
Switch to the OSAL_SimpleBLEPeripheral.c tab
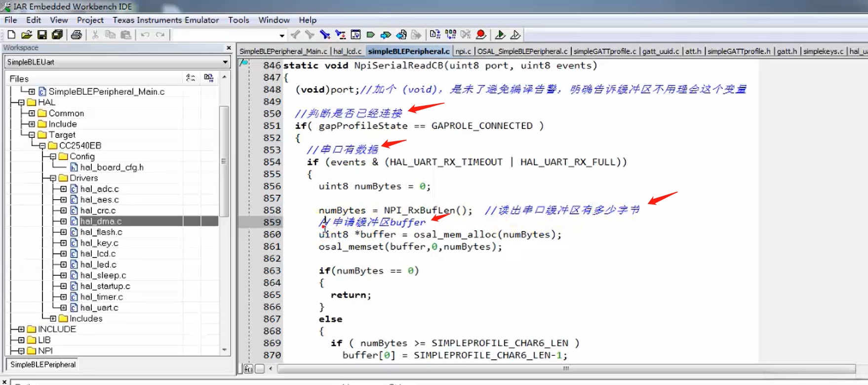522,51
